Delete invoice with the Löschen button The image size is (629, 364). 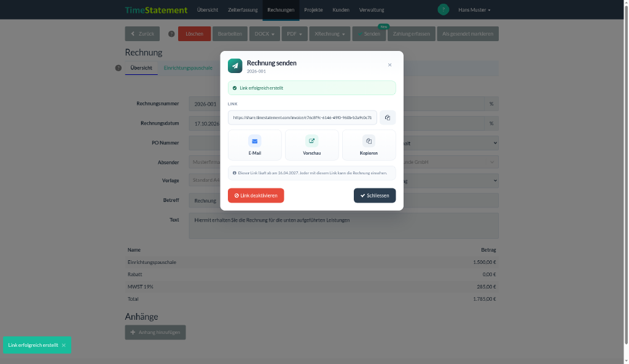[x=195, y=34]
